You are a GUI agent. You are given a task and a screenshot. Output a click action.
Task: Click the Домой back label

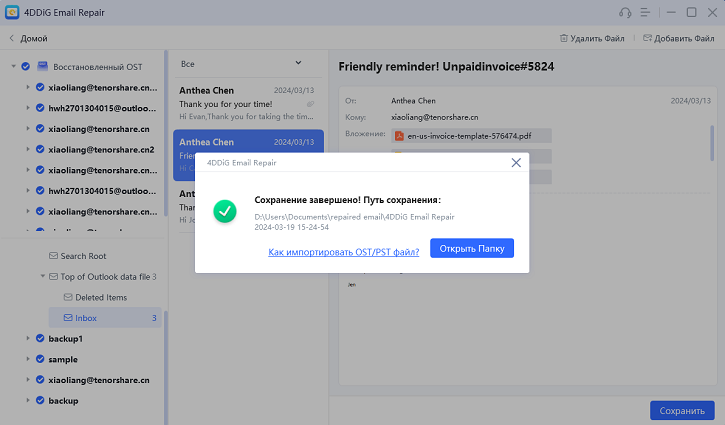[x=34, y=38]
